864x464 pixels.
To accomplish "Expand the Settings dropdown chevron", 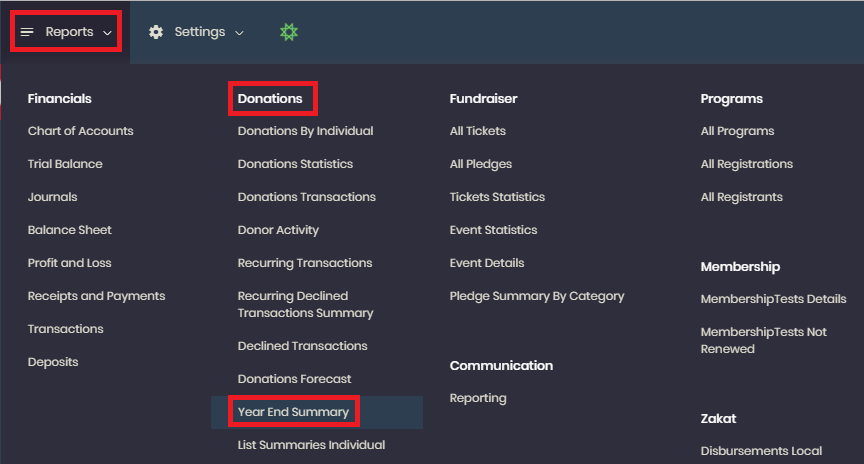I will [x=239, y=33].
